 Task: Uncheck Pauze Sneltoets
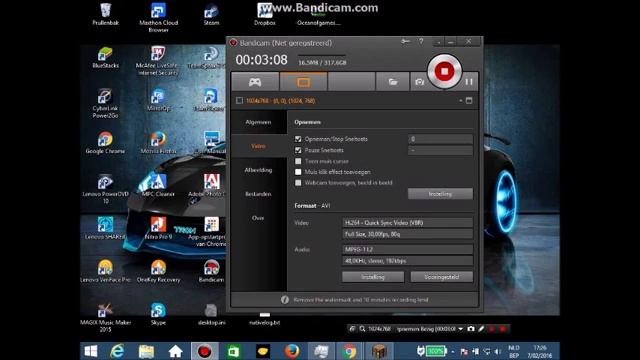(298, 150)
